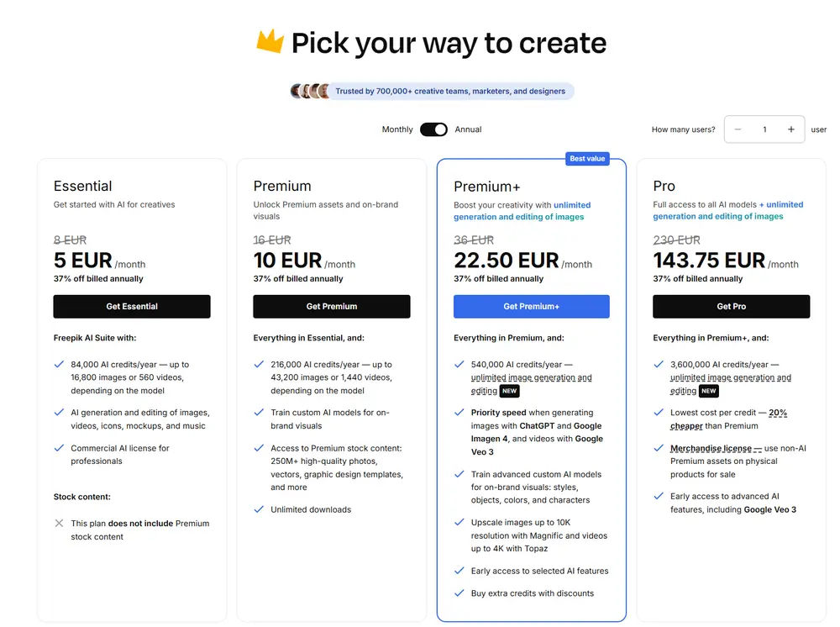Click the NEW badge in Pro plan

click(709, 391)
